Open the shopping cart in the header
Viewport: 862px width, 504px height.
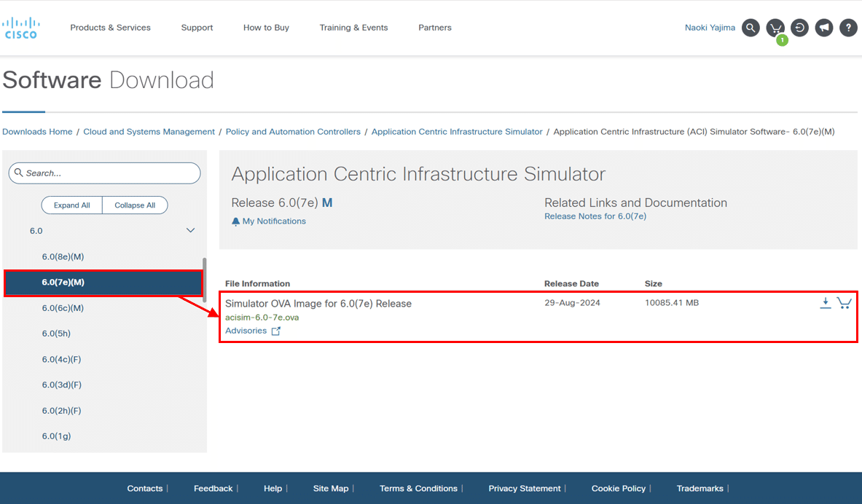click(x=775, y=27)
